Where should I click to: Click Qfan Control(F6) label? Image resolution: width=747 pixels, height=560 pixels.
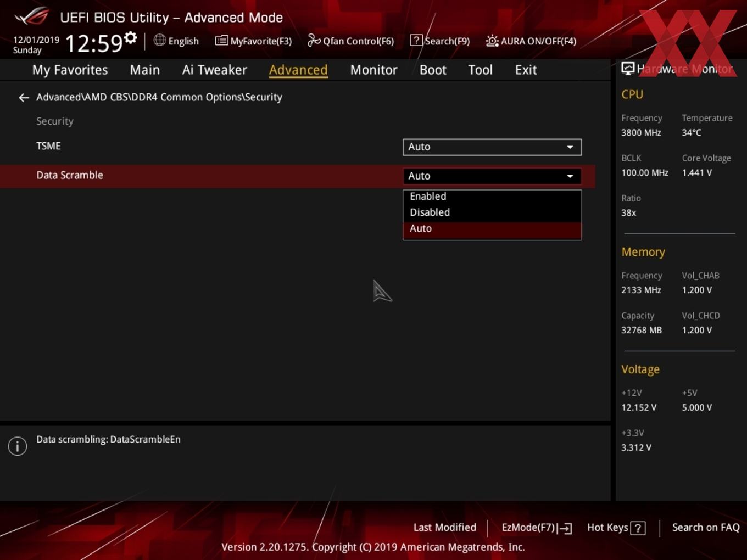point(358,41)
